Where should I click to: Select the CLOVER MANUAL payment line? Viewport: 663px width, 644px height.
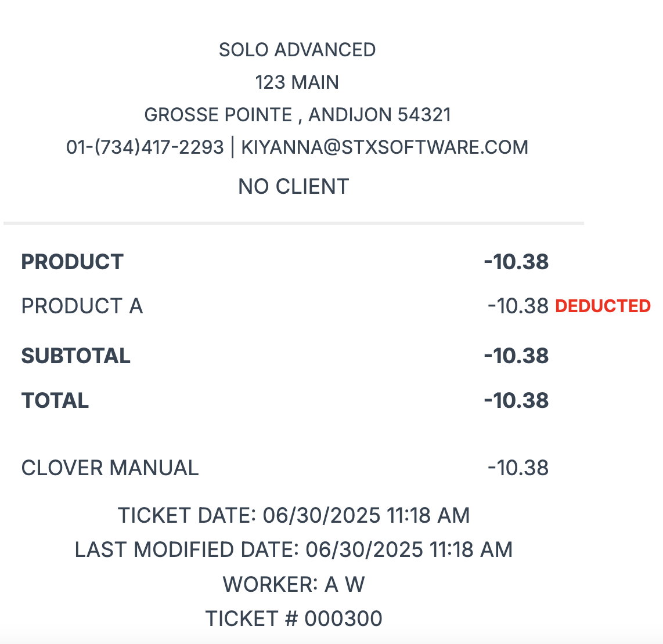coord(110,468)
